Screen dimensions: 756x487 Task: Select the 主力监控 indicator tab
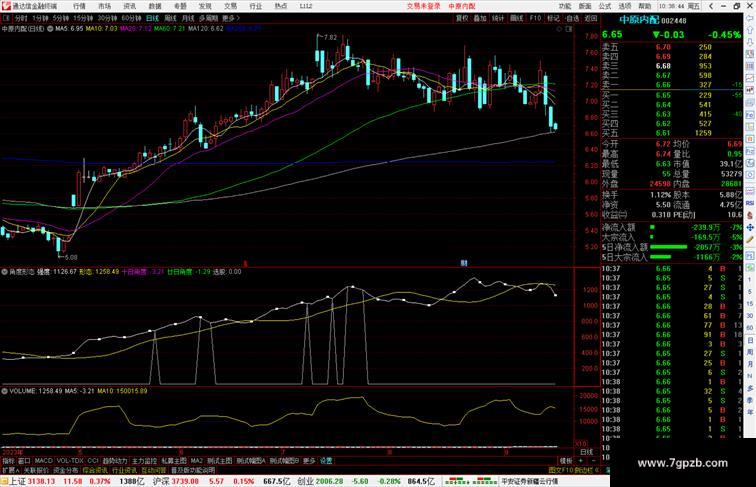pyautogui.click(x=144, y=461)
